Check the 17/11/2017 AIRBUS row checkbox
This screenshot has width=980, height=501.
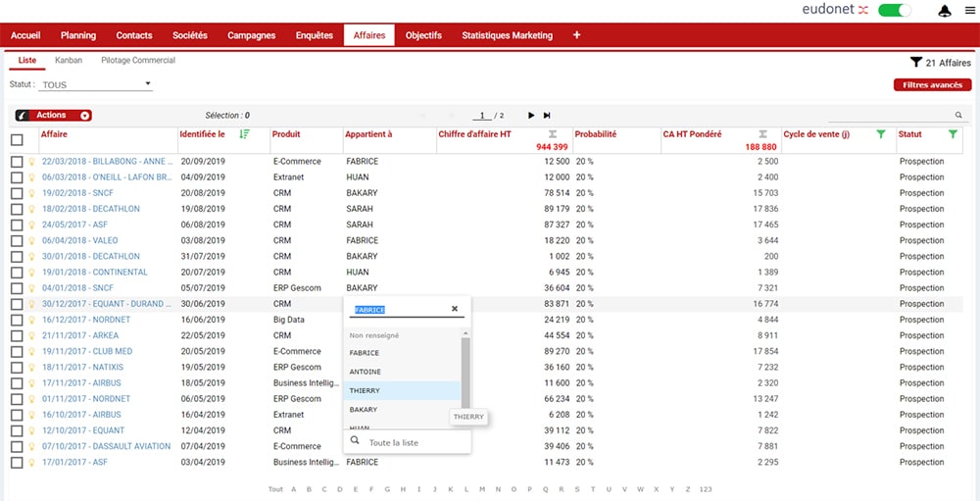click(17, 383)
